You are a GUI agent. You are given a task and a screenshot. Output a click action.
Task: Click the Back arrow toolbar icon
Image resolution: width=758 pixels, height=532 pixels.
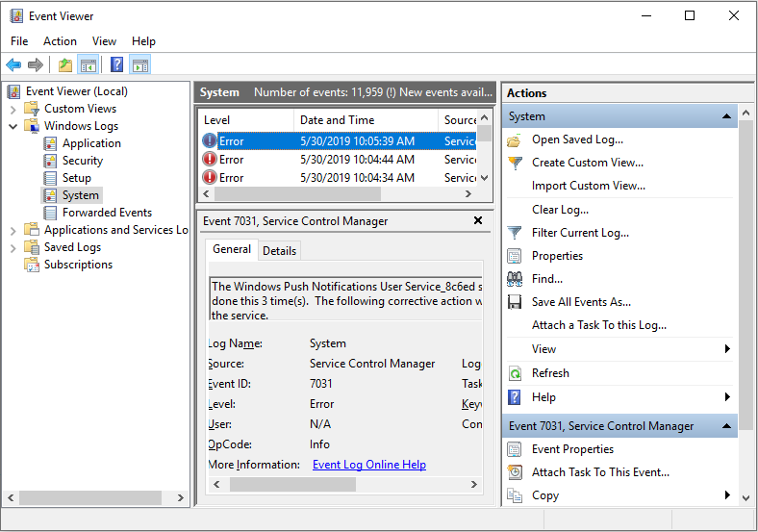click(x=13, y=64)
